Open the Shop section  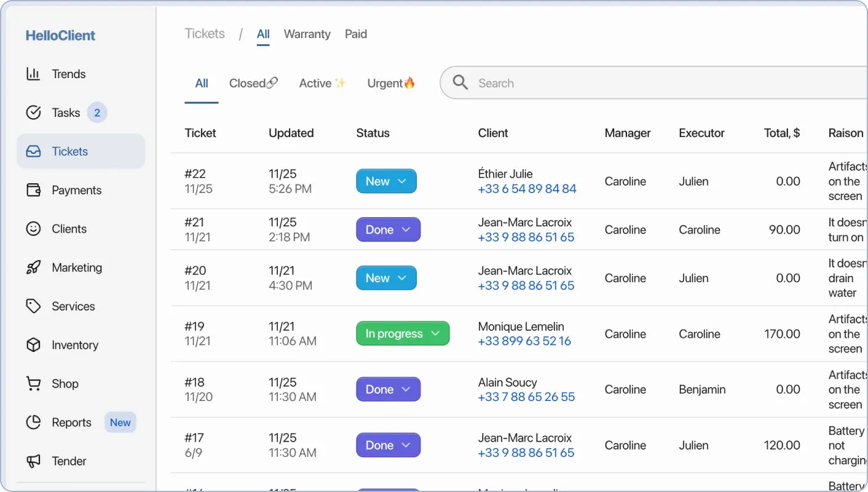tap(65, 384)
